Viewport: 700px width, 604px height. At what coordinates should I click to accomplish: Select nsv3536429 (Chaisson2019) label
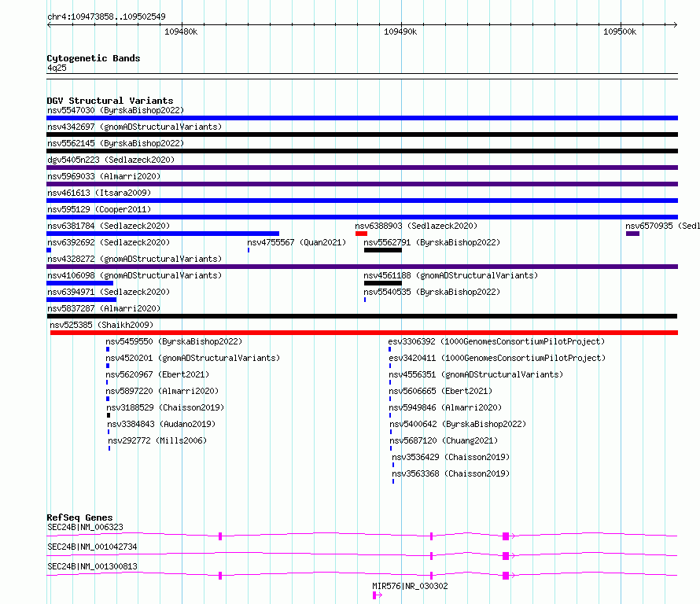(451, 457)
